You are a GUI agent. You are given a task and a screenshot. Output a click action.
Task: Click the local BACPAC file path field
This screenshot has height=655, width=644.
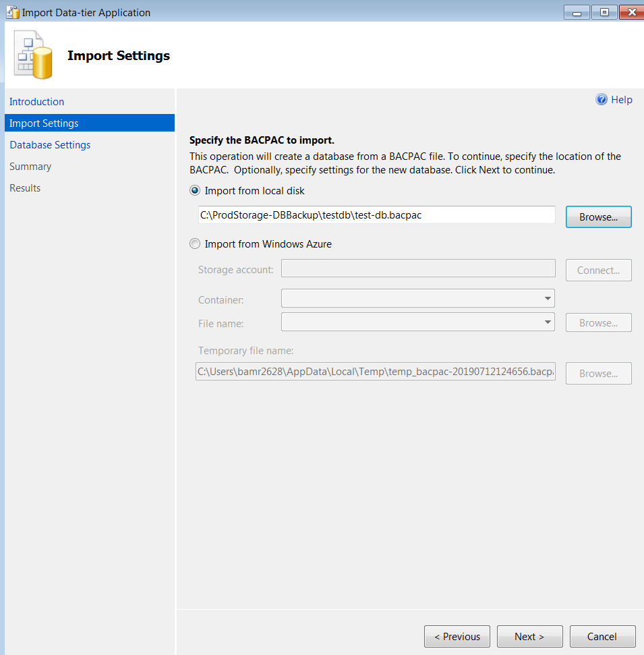[x=376, y=215]
